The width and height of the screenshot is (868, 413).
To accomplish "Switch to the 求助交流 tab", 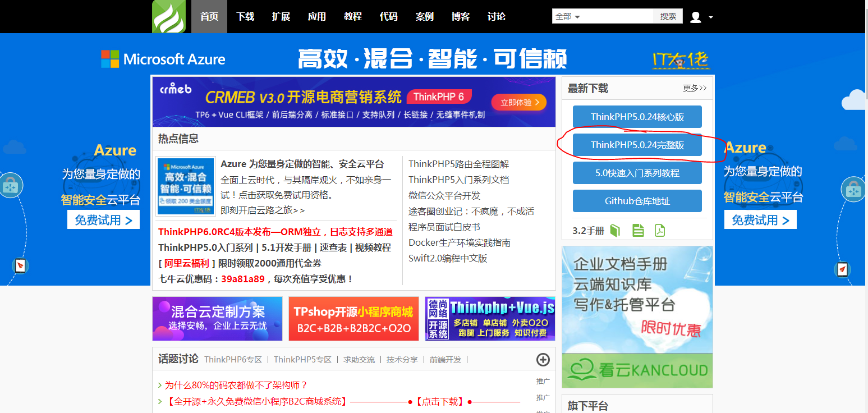I will [x=359, y=360].
